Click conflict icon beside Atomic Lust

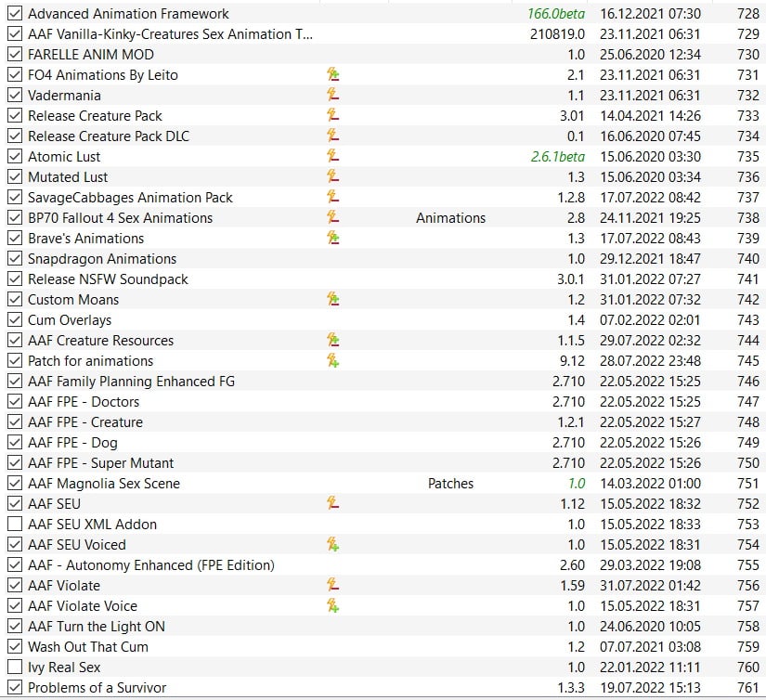(333, 156)
